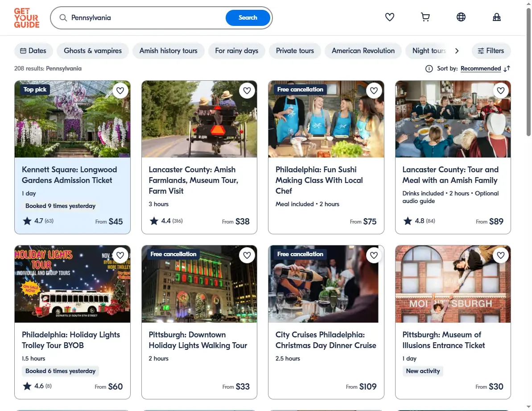Open Philadelphia Fun Sushi Making Class title
Screen dimensions: 532x411
click(x=319, y=180)
